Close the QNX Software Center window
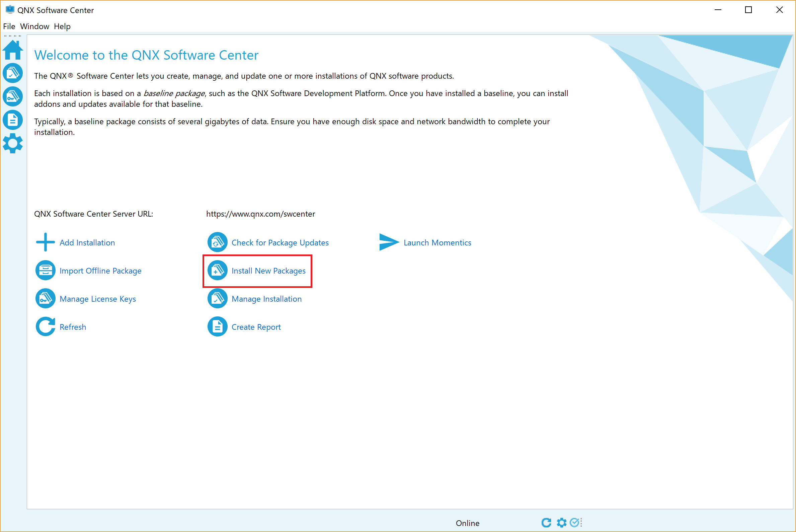The height and width of the screenshot is (532, 796). (779, 10)
